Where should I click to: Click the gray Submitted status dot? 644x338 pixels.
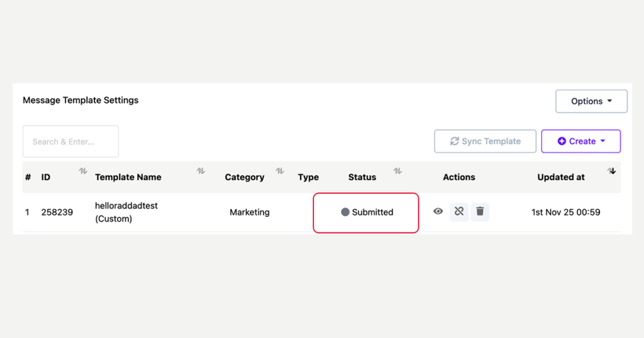pos(345,212)
